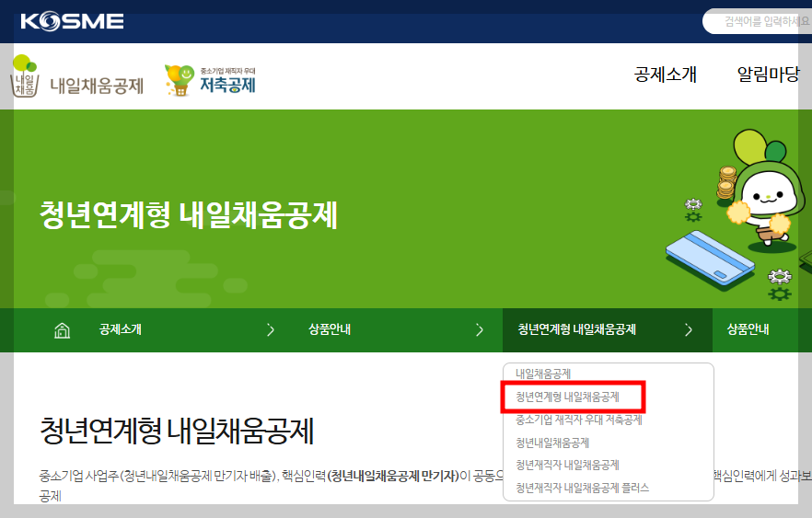Click the green banner title 청년연계형 내일채움공제
This screenshot has width=812, height=518.
click(189, 214)
